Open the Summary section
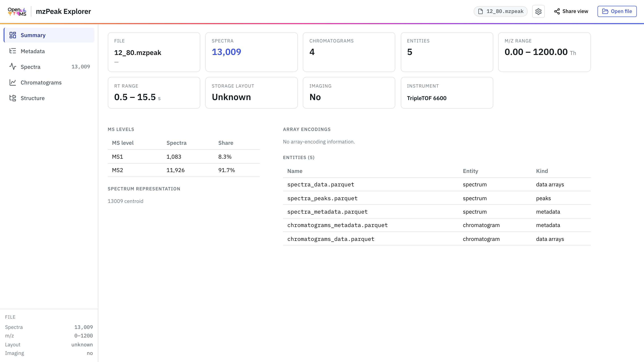 (x=49, y=35)
